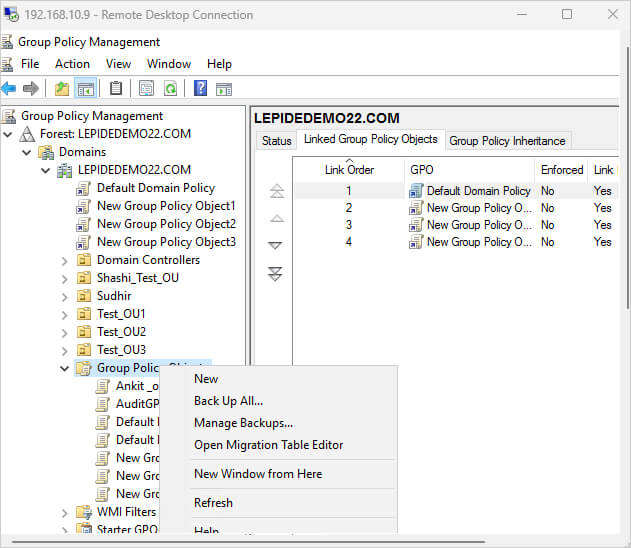Viewport: 631px width, 548px height.
Task: Click the green Refresh toolbar icon
Action: [x=170, y=88]
